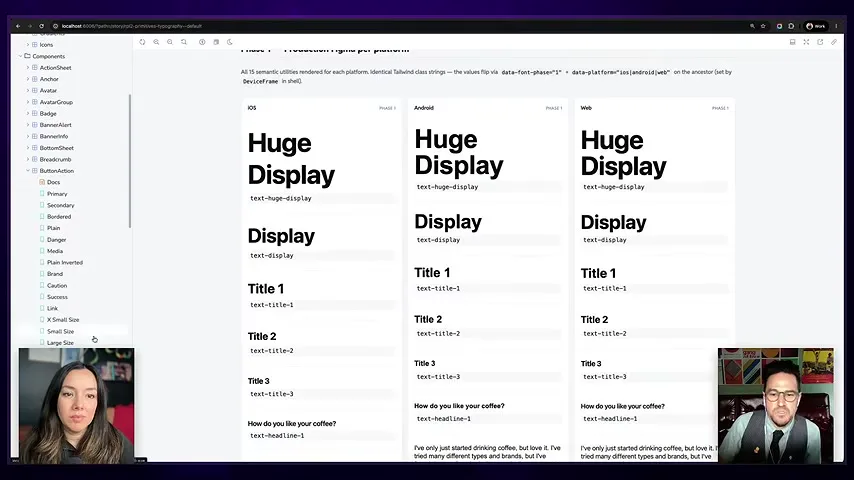This screenshot has width=854, height=480.
Task: Click the Breadcrumb component grid icon
Action: [35, 159]
